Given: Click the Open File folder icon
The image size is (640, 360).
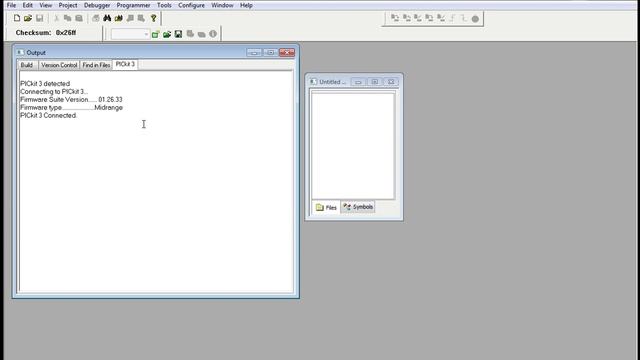Looking at the screenshot, I should [x=28, y=18].
